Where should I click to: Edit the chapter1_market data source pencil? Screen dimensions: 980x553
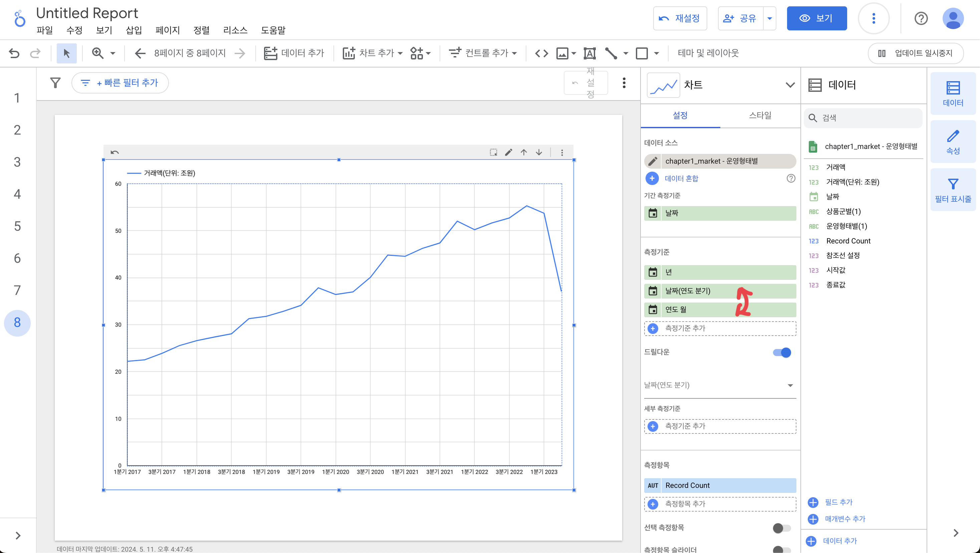(x=653, y=161)
